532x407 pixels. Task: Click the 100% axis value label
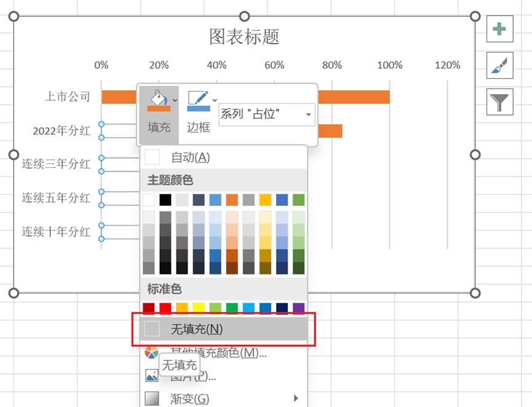point(390,65)
